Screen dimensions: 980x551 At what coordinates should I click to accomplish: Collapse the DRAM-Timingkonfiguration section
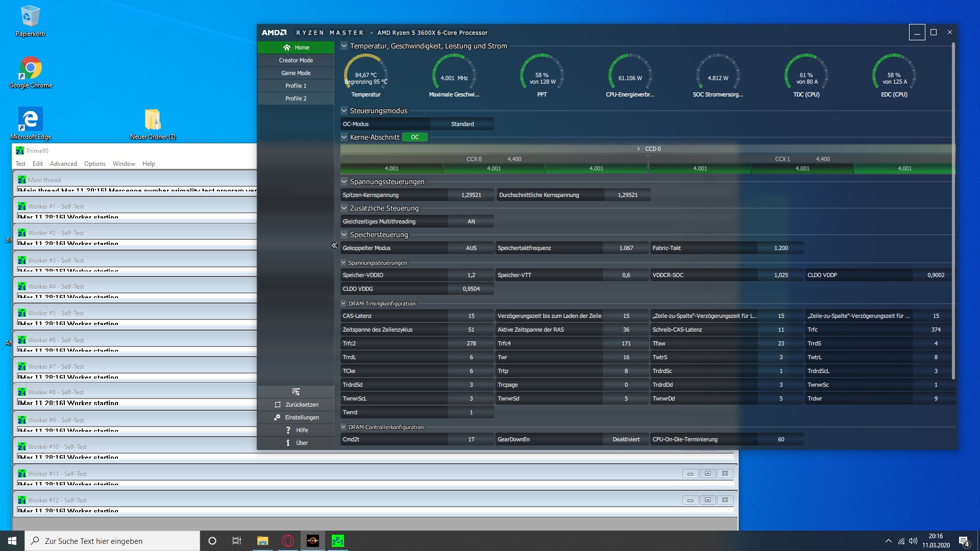344,304
